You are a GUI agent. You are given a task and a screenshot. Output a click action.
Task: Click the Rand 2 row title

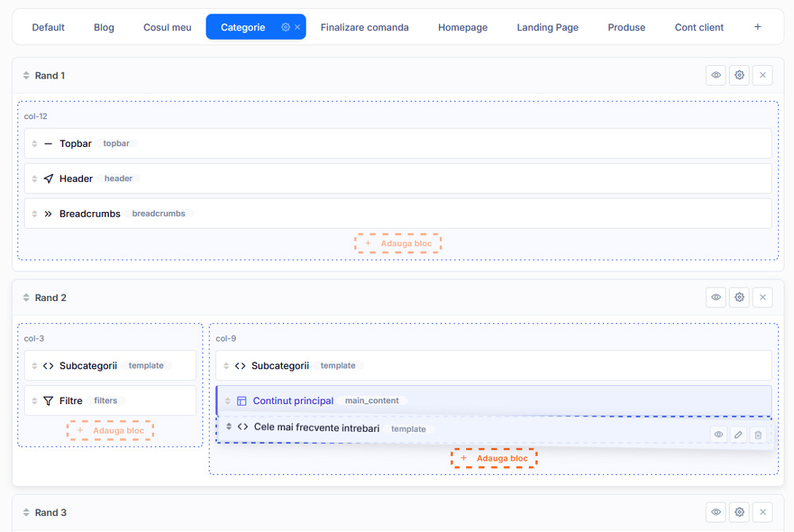(x=51, y=298)
